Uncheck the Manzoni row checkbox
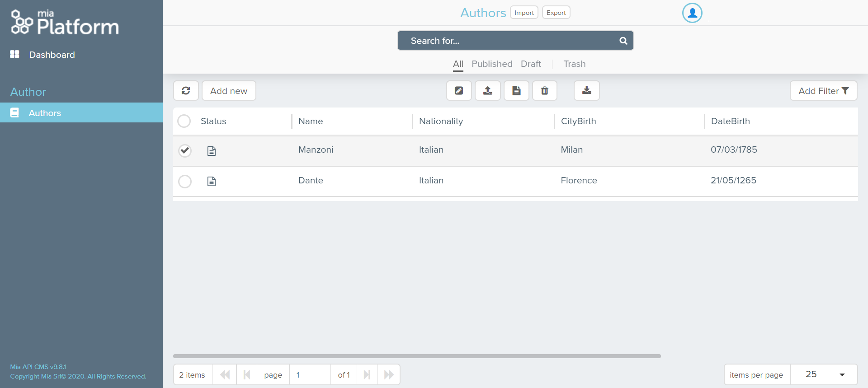The height and width of the screenshot is (388, 868). 185,150
